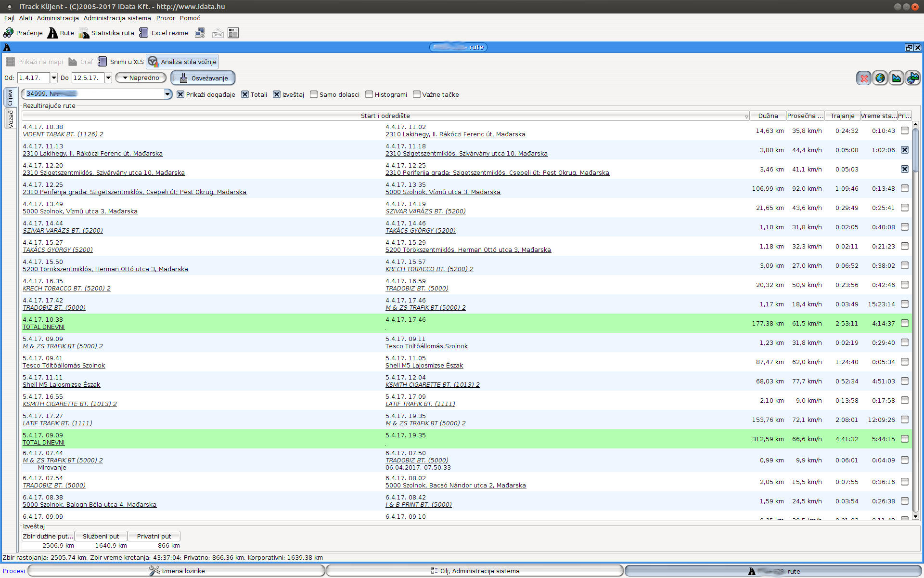Click the networked computers toolbar icon
Image resolution: width=924 pixels, height=578 pixels.
point(200,33)
